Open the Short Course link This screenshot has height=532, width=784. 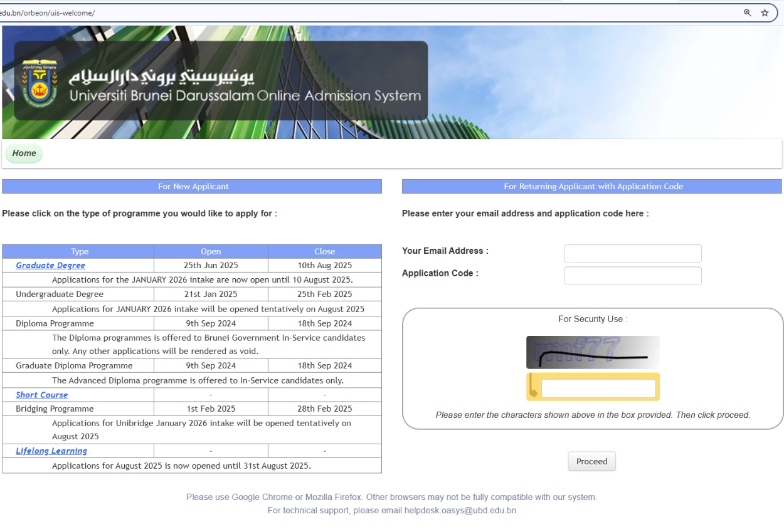pyautogui.click(x=41, y=395)
